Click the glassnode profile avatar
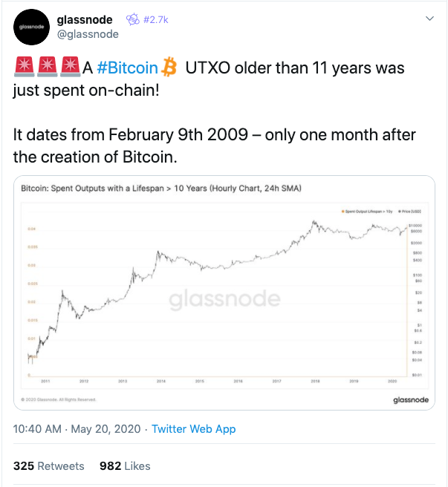448x487 pixels. [x=31, y=27]
